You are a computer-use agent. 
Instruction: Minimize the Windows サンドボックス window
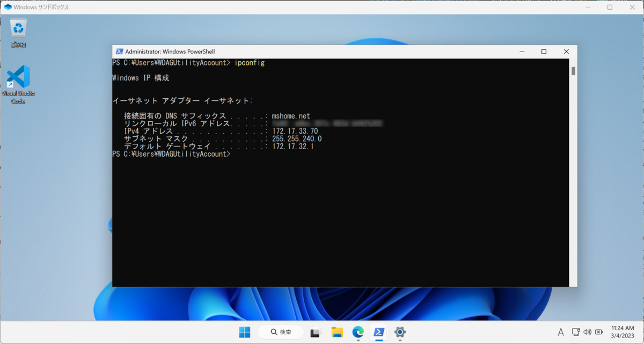588,7
